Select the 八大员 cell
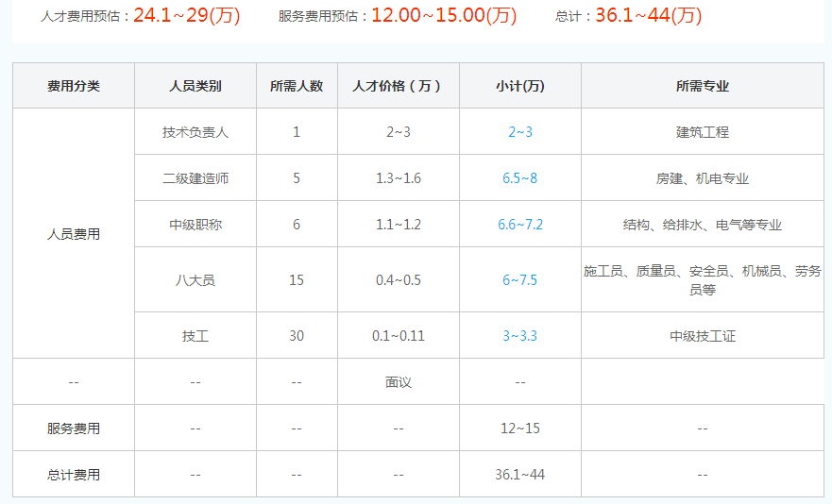This screenshot has width=832, height=504. pos(195,279)
